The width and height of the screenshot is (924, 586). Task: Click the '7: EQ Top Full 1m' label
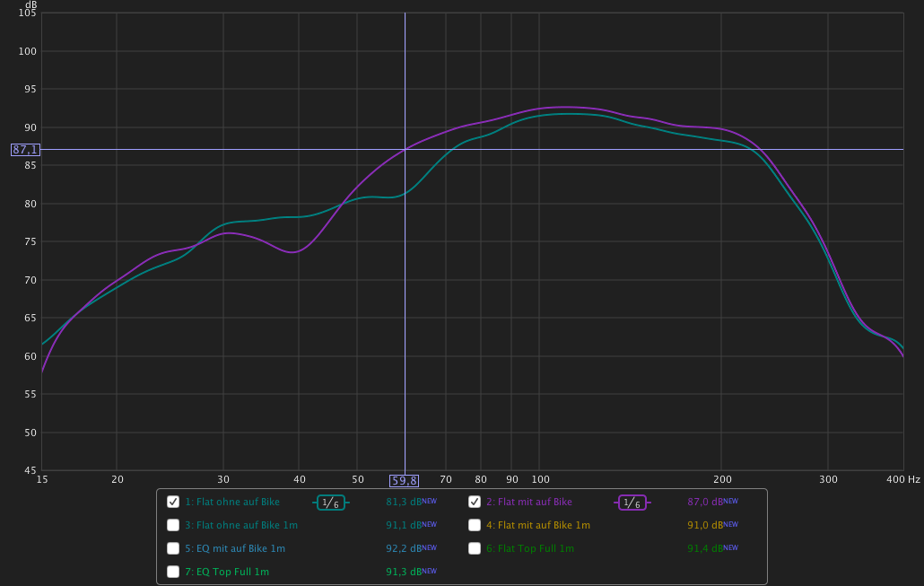(226, 572)
